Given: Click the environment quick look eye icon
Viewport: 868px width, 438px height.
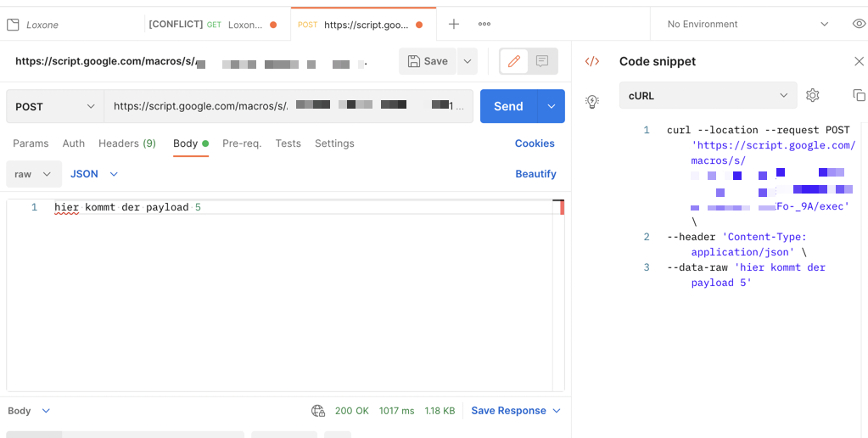Looking at the screenshot, I should (x=859, y=24).
